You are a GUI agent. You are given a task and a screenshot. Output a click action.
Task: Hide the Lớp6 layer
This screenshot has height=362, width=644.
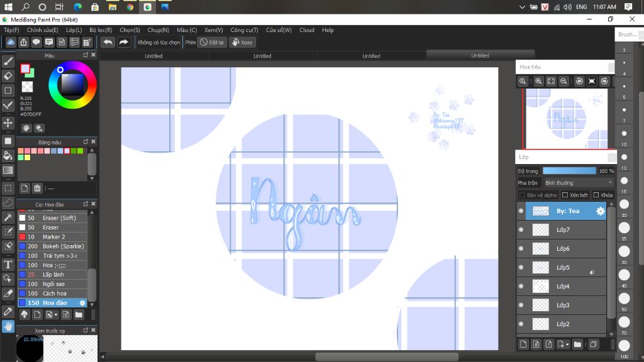(521, 249)
